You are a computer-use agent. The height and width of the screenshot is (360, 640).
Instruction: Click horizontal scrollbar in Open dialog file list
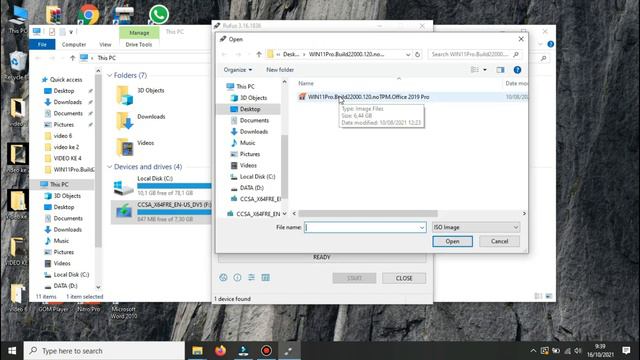(368, 213)
